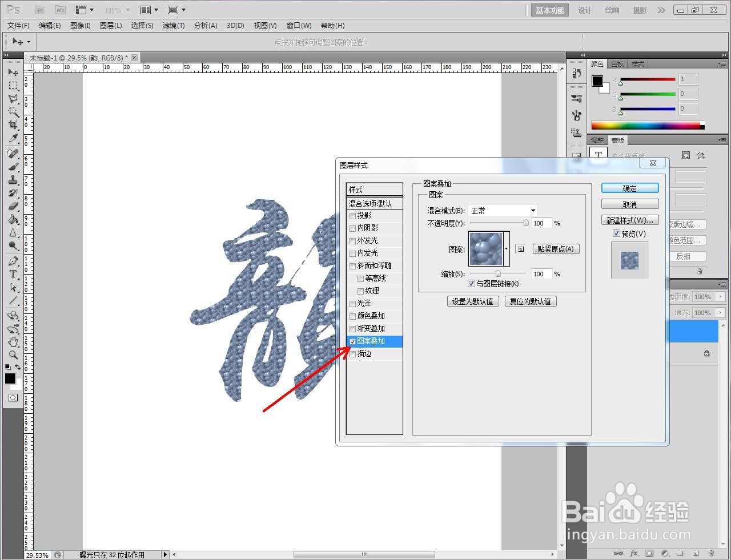The image size is (731, 560).
Task: Enable the 投影 layer style
Action: pos(352,215)
